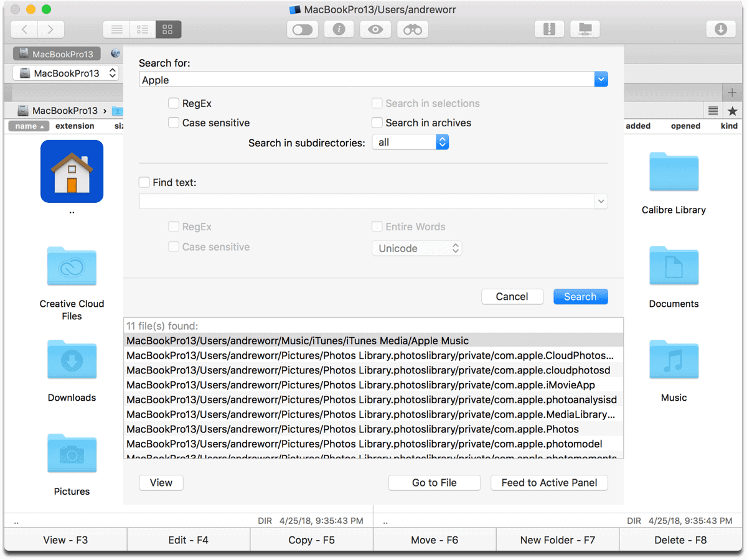Click the compress archive zipper icon
747x560 pixels.
click(550, 29)
